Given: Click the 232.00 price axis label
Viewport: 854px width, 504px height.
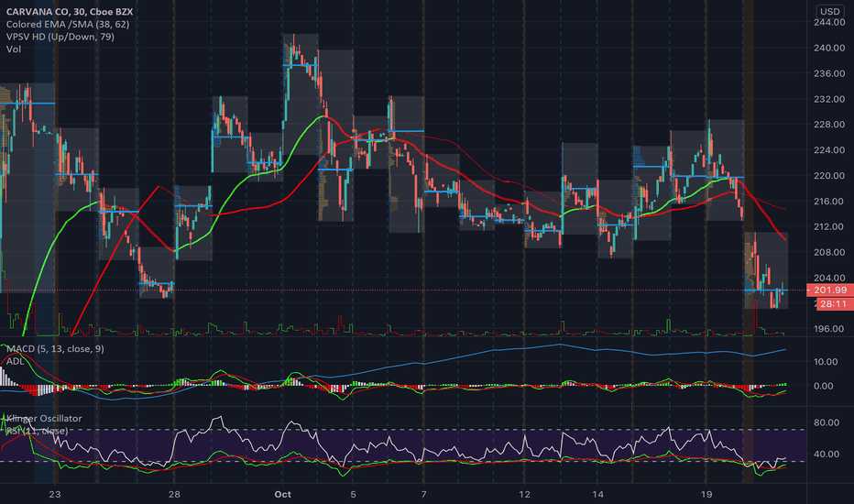Looking at the screenshot, I should (x=829, y=99).
